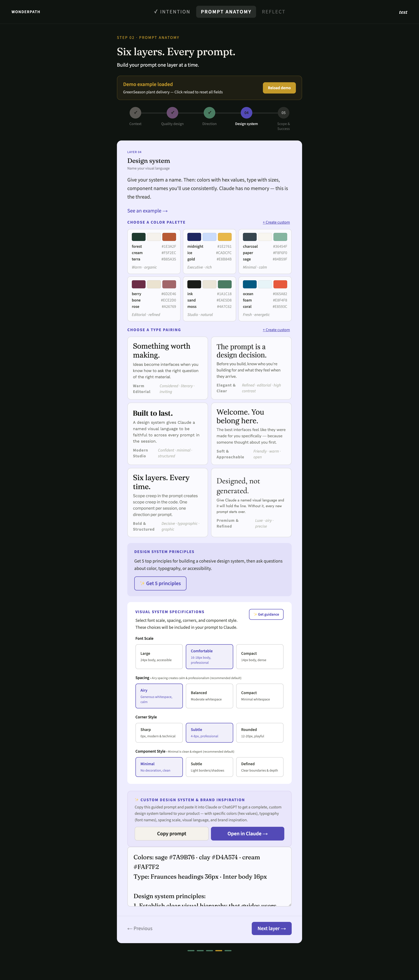The image size is (419, 980).
Task: Select the Prompt Anatomy tab
Action: click(x=226, y=12)
